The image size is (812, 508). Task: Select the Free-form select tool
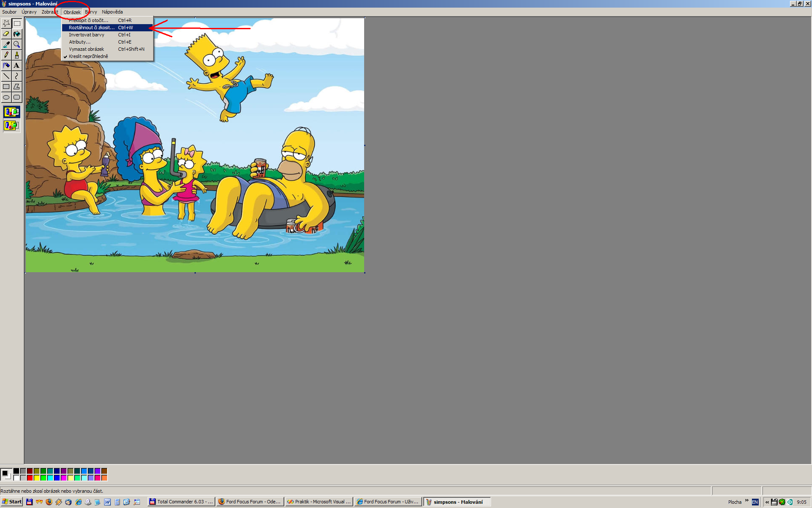click(6, 23)
